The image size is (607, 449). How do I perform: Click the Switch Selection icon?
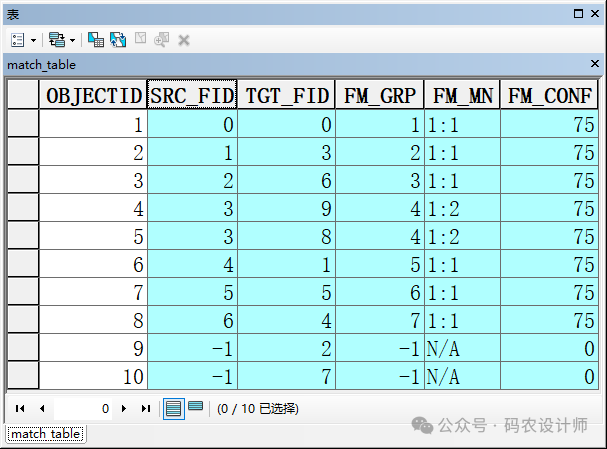click(x=118, y=40)
